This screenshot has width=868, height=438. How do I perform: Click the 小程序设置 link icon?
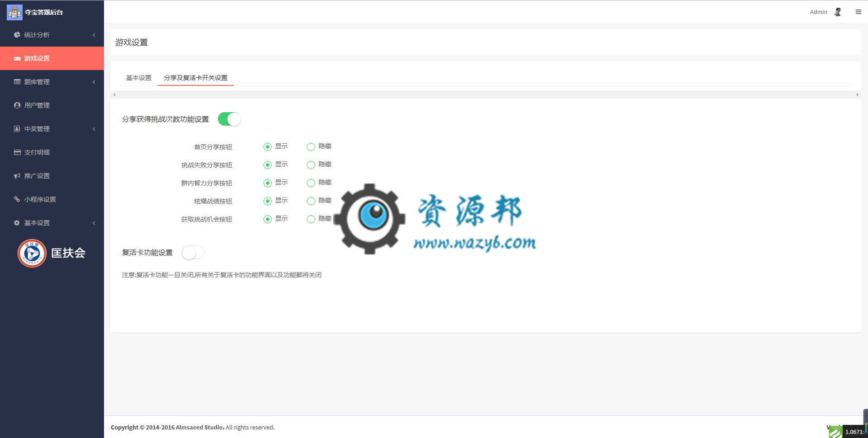tap(17, 199)
